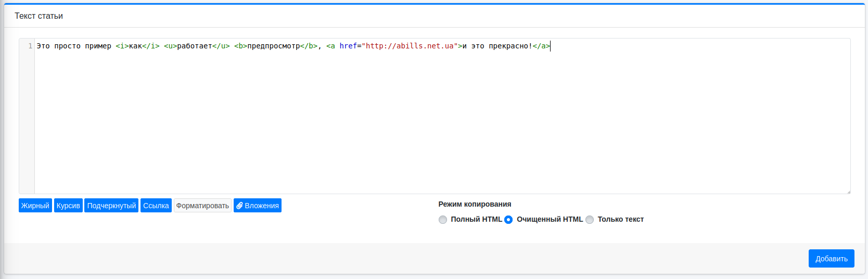Viewport: 868px width, 279px height.
Task: Click the paperclip icon on Вложения
Action: pos(239,206)
